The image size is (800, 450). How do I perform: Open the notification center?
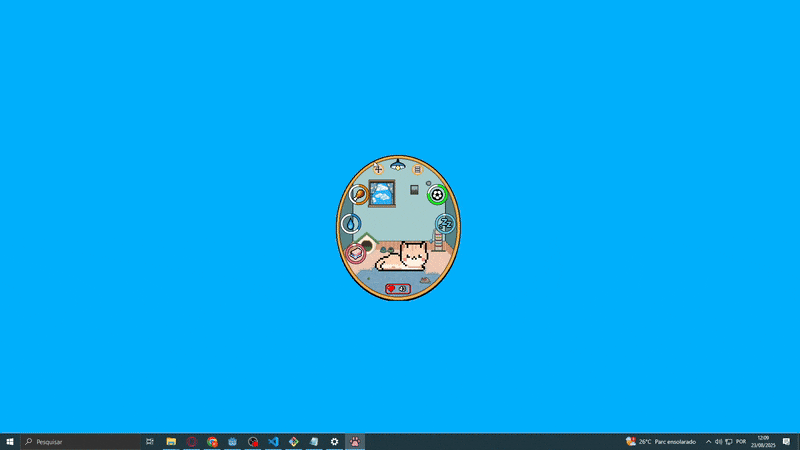pyautogui.click(x=786, y=442)
